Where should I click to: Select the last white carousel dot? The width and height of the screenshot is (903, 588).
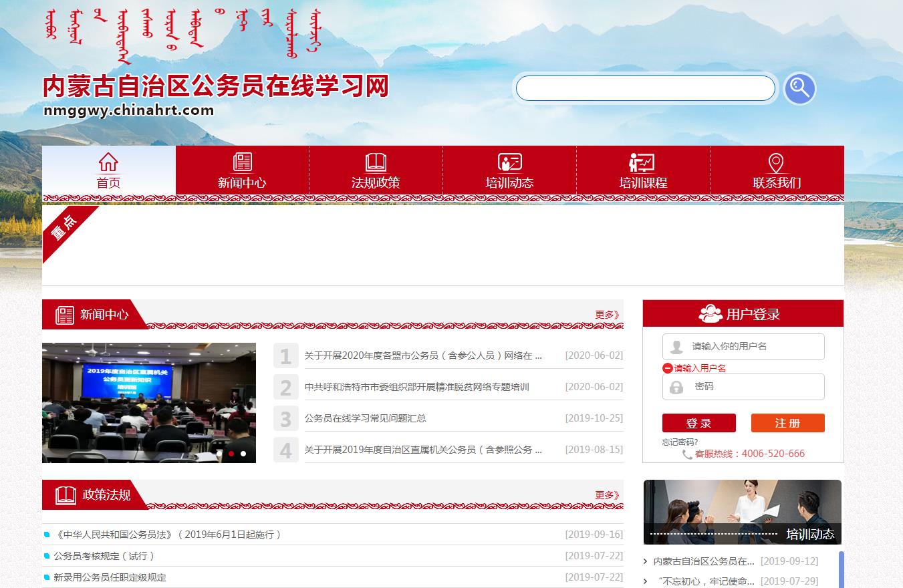tap(243, 454)
